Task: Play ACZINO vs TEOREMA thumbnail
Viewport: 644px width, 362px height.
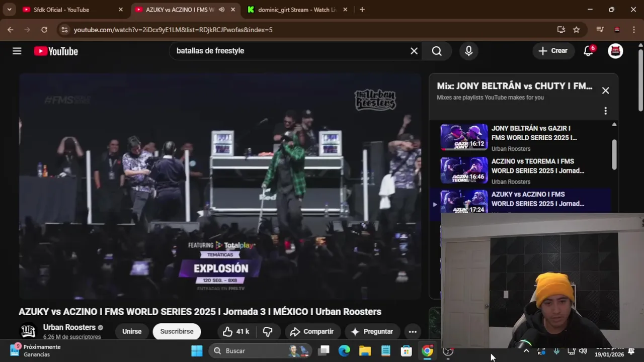Action: [464, 170]
